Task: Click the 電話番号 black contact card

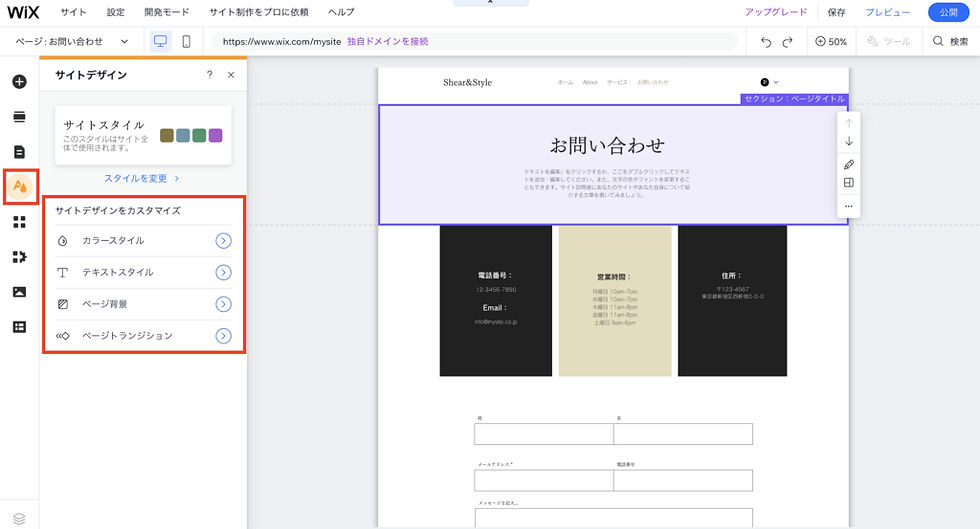Action: coord(496,301)
